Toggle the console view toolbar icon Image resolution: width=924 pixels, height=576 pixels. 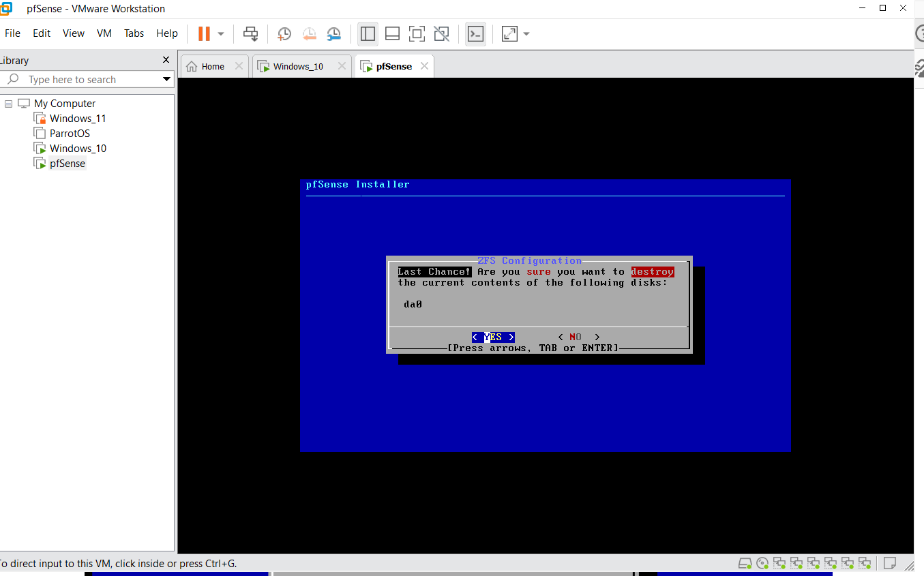[475, 33]
